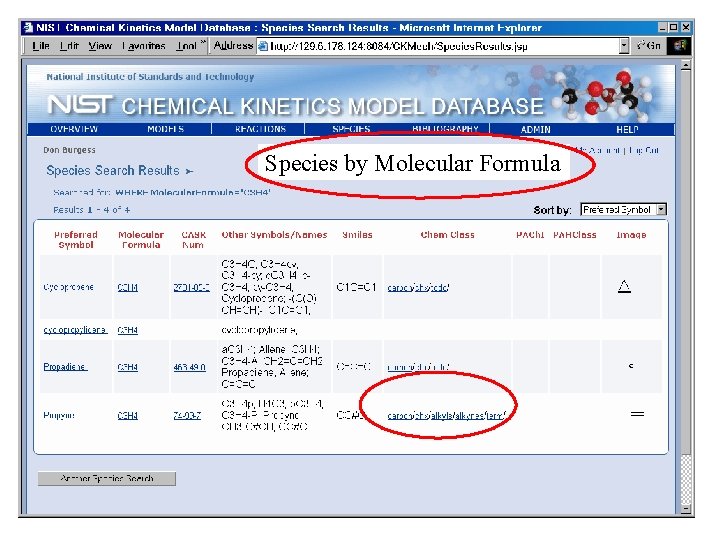Click C3H4 formula link in Propyne row
The height and width of the screenshot is (540, 720).
tap(128, 415)
